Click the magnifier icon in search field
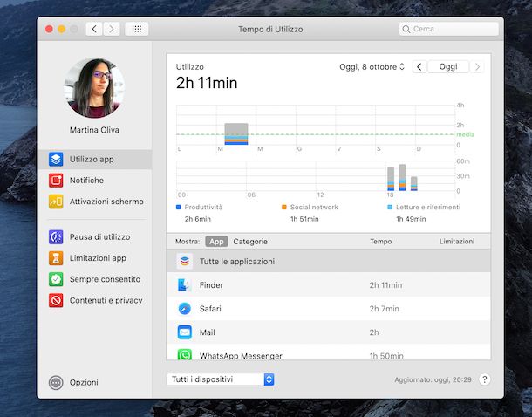Screen dimensions: 532x417 406,29
